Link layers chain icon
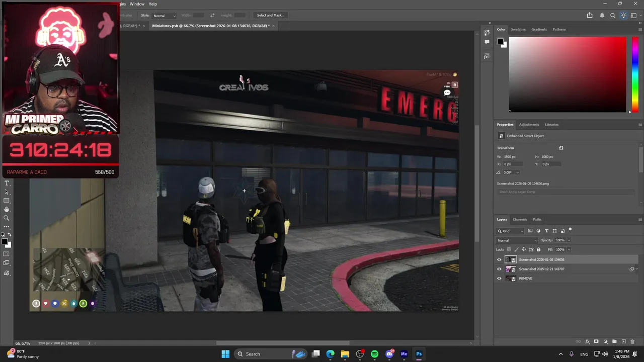This screenshot has height=362, width=644. (578, 342)
